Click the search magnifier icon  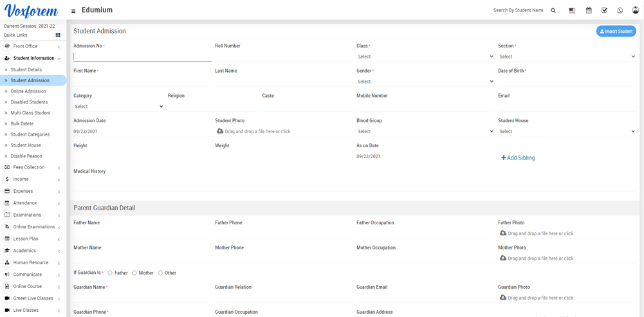click(x=553, y=10)
